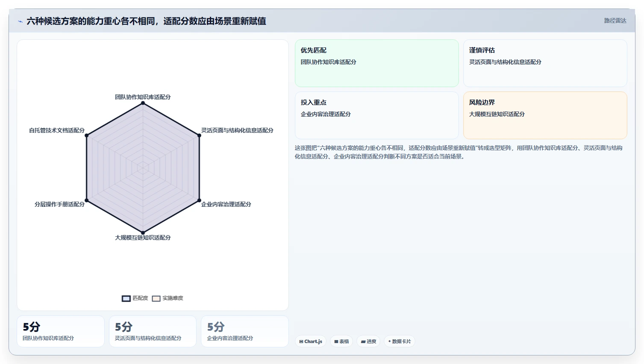Viewport: 644px width, 364px height.
Task: Click the radar data point at 大规模互链知识适配分
Action: (143, 233)
